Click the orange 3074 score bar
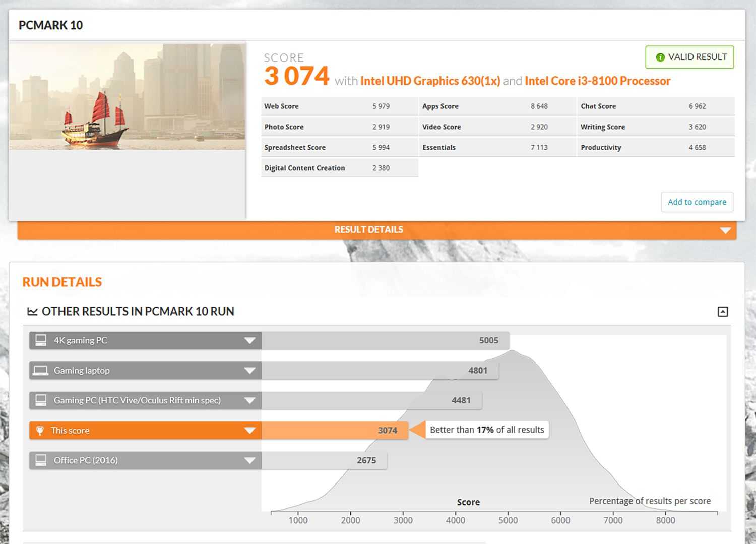 point(334,431)
